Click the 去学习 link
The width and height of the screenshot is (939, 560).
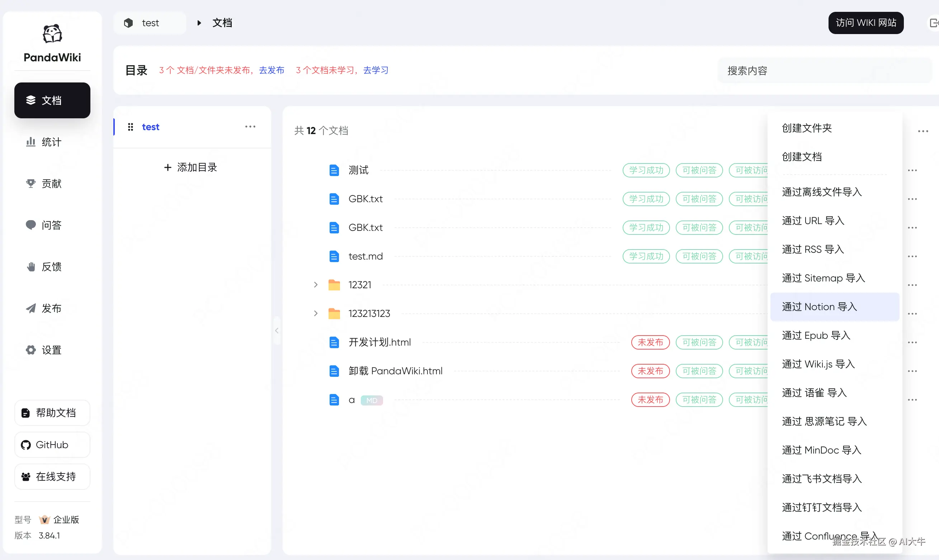pos(376,70)
